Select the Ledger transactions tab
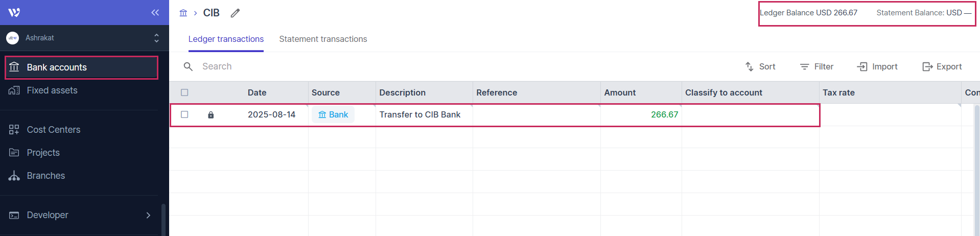This screenshot has height=236, width=980. 226,39
